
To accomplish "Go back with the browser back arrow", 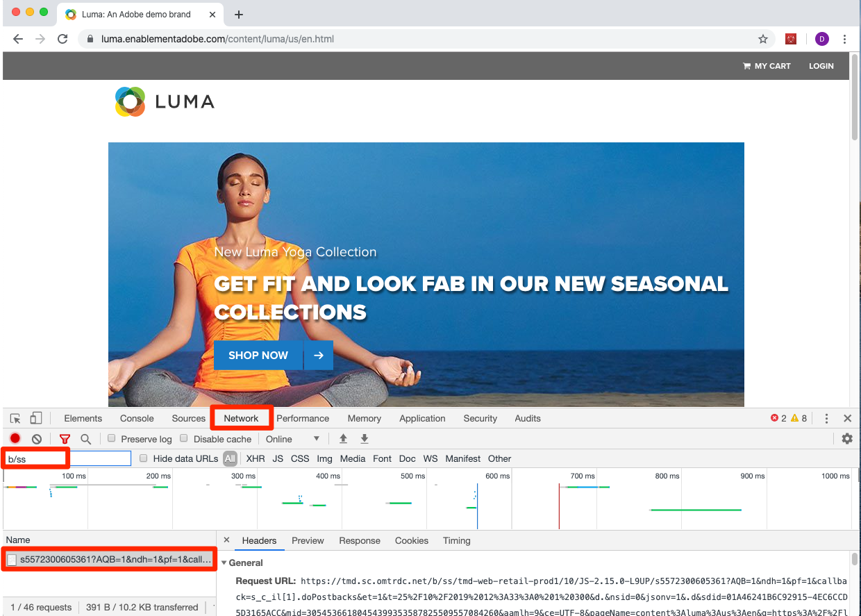I will (x=18, y=39).
